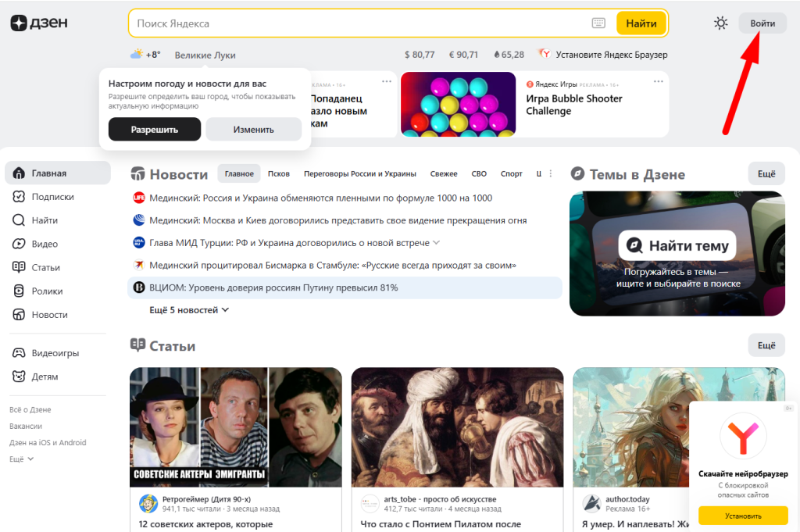
Task: Open the ВЦИОМ news source icon
Action: tap(139, 287)
